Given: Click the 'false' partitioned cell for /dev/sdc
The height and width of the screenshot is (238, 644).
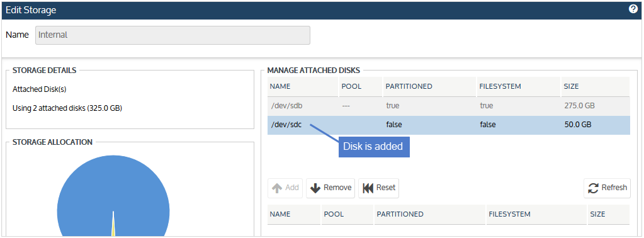Looking at the screenshot, I should 394,125.
